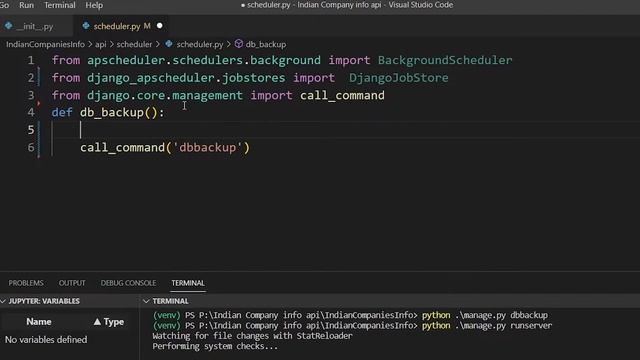Click 'Watching for file changes' terminal line

(x=252, y=336)
